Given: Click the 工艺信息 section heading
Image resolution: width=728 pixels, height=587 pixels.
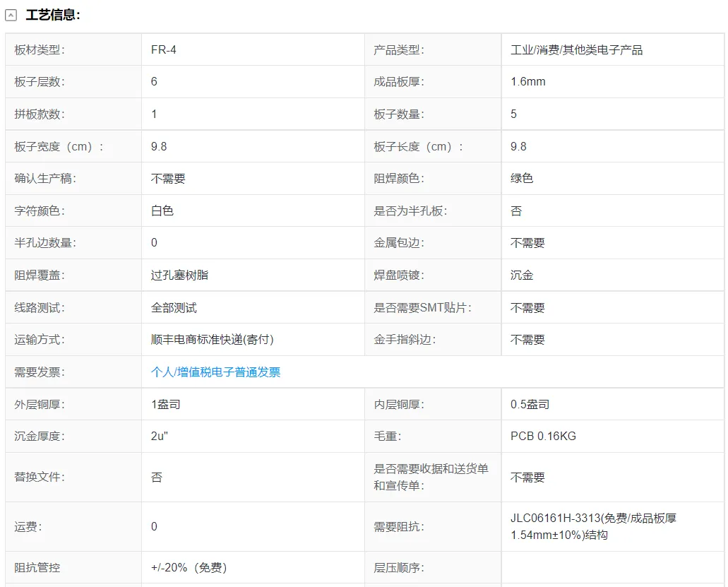Looking at the screenshot, I should (x=53, y=15).
